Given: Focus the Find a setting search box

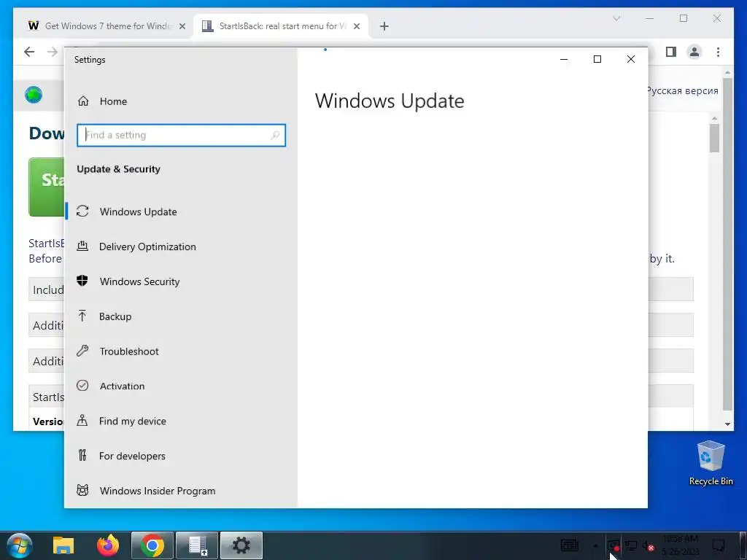Looking at the screenshot, I should [x=181, y=135].
